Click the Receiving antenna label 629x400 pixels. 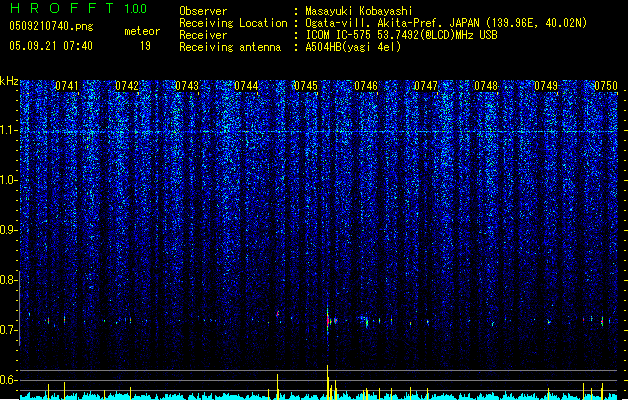point(230,47)
